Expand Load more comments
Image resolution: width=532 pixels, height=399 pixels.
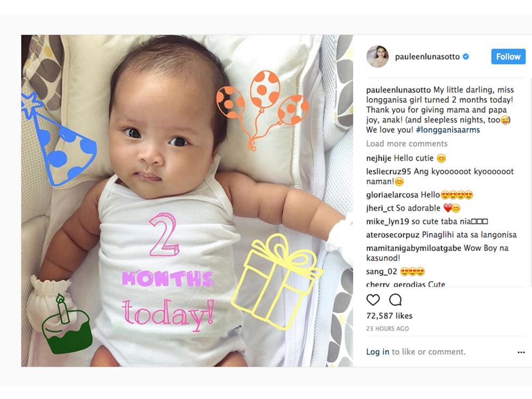(x=407, y=144)
